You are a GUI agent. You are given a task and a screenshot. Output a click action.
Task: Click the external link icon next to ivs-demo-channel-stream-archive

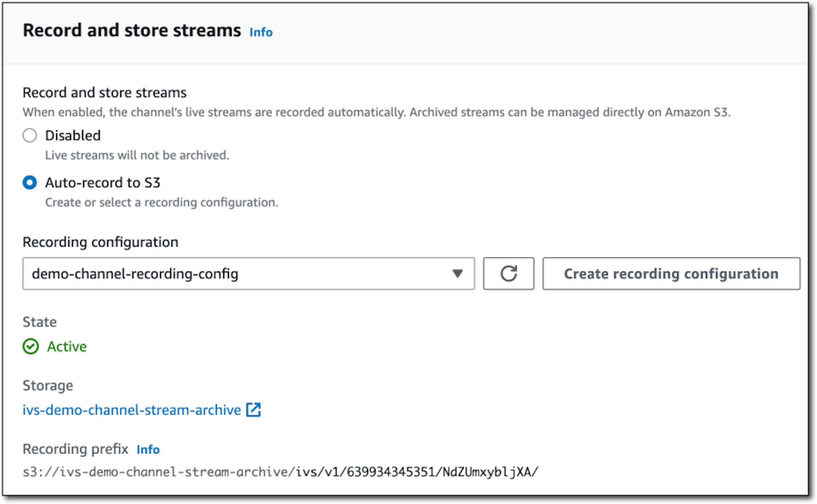[x=254, y=410]
